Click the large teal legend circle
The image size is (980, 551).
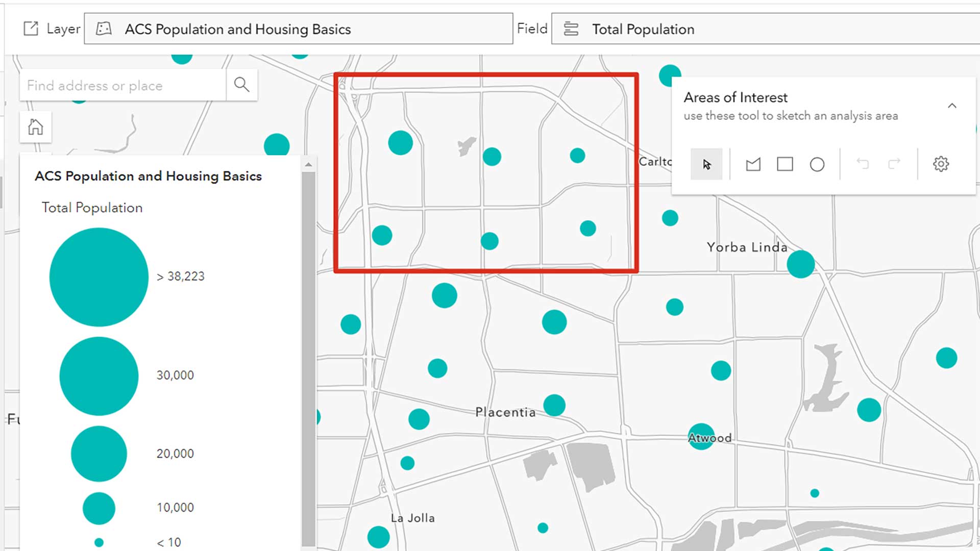[99, 277]
